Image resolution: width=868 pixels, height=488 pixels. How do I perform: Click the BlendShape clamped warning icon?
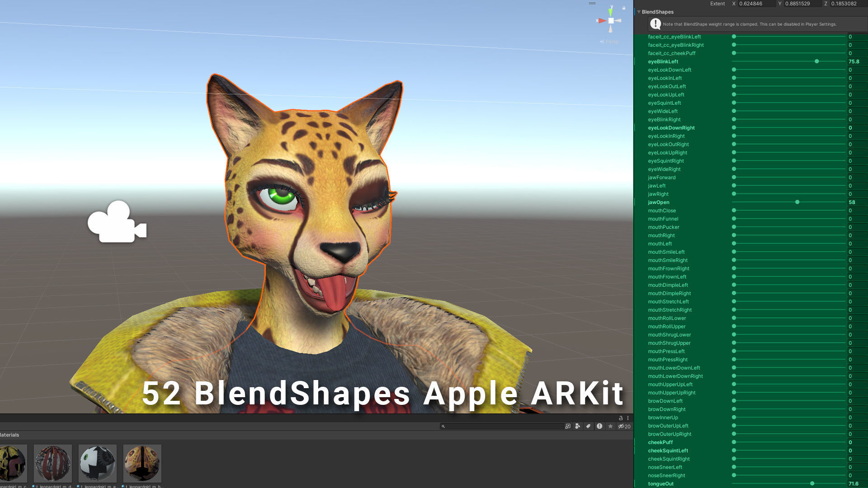(x=655, y=24)
